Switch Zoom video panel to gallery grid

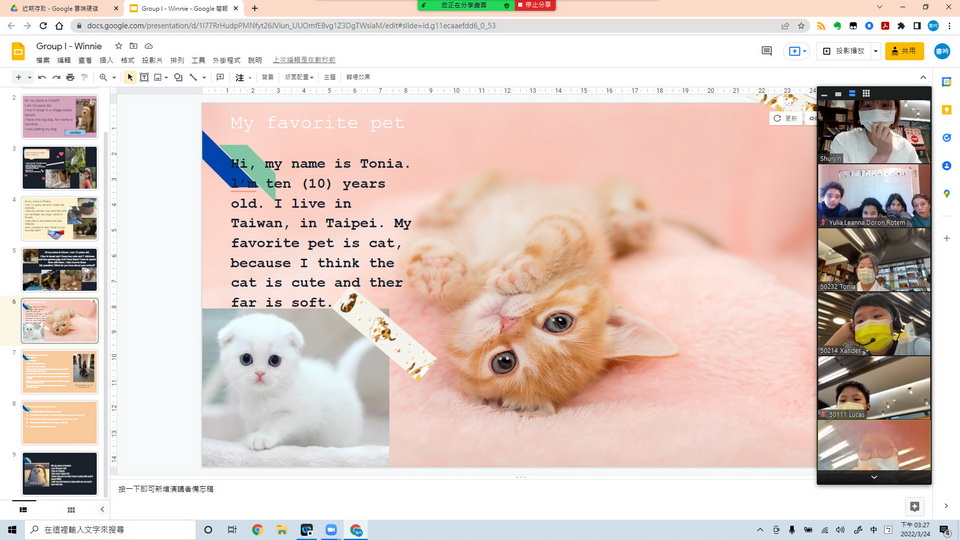point(866,94)
